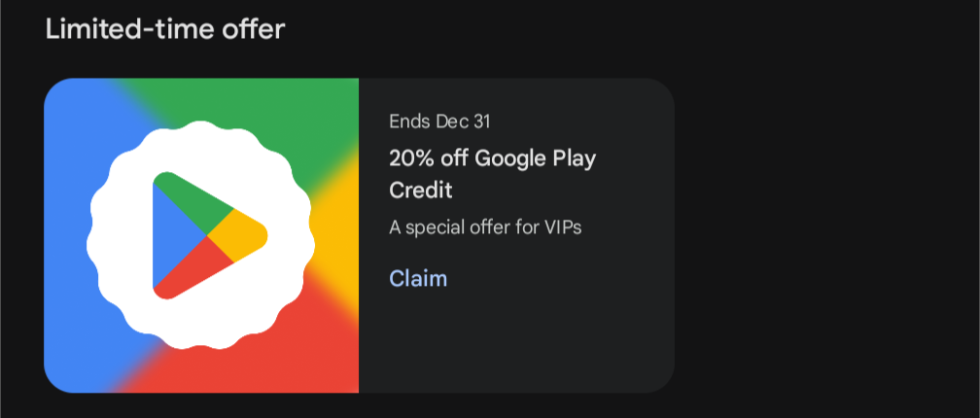Click the Dec 31 date text
Screen dimensions: 980x418
463,122
